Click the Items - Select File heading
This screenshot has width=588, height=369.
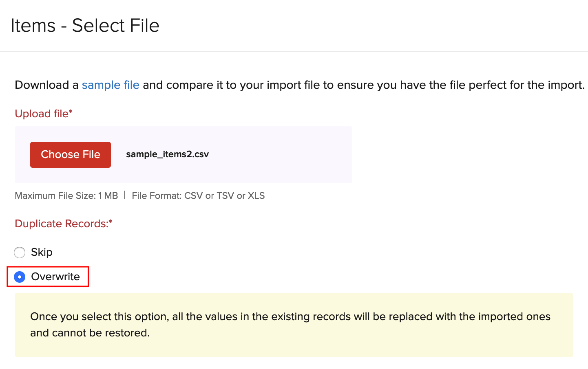[x=85, y=26]
